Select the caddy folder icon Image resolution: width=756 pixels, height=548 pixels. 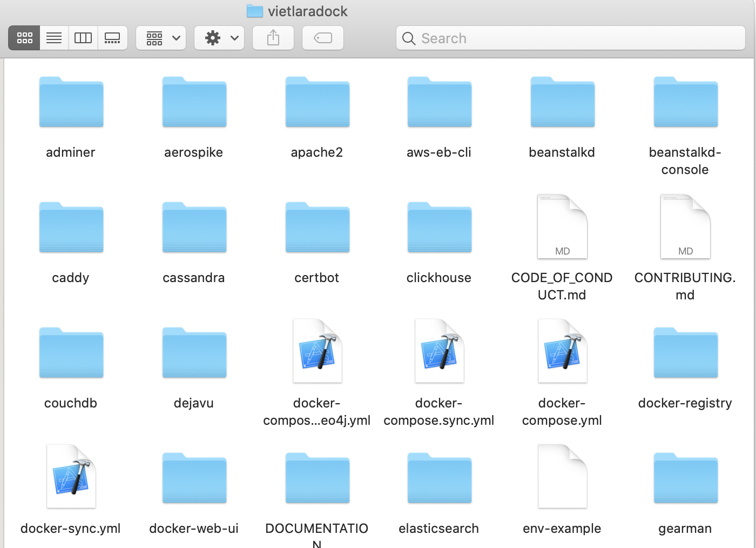(71, 227)
